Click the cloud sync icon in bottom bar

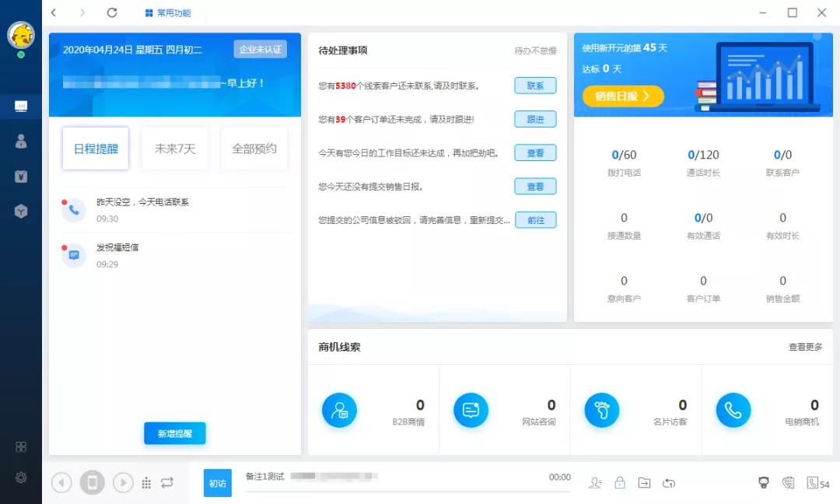click(x=669, y=483)
